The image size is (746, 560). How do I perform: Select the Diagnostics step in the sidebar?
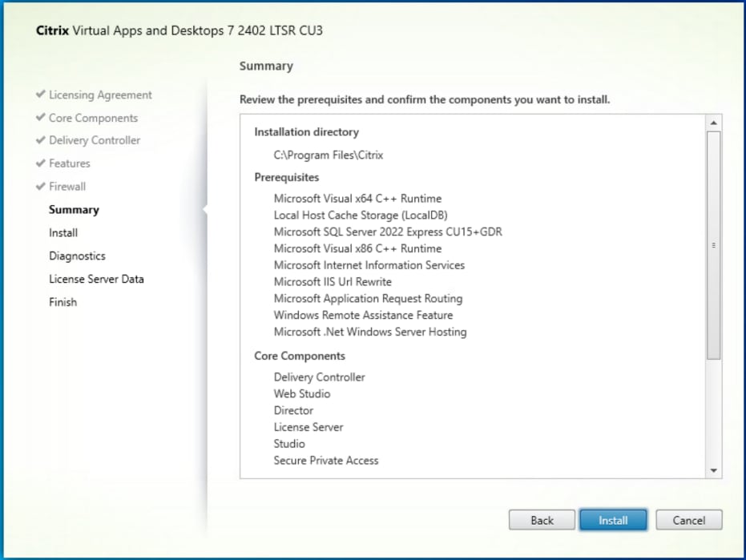coord(77,256)
